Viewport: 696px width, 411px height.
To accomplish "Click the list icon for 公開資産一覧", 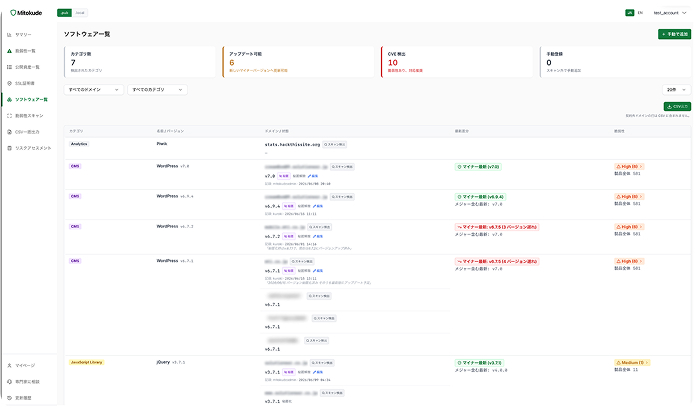I will (9, 67).
